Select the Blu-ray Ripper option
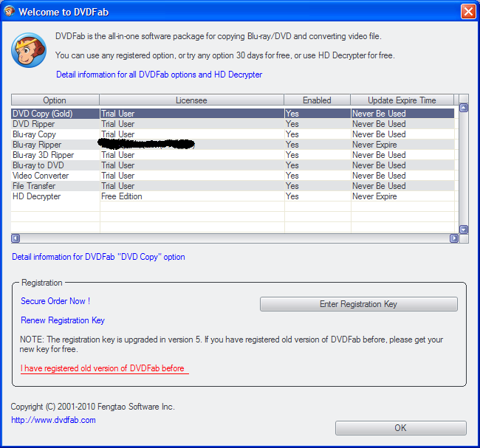 233,145
